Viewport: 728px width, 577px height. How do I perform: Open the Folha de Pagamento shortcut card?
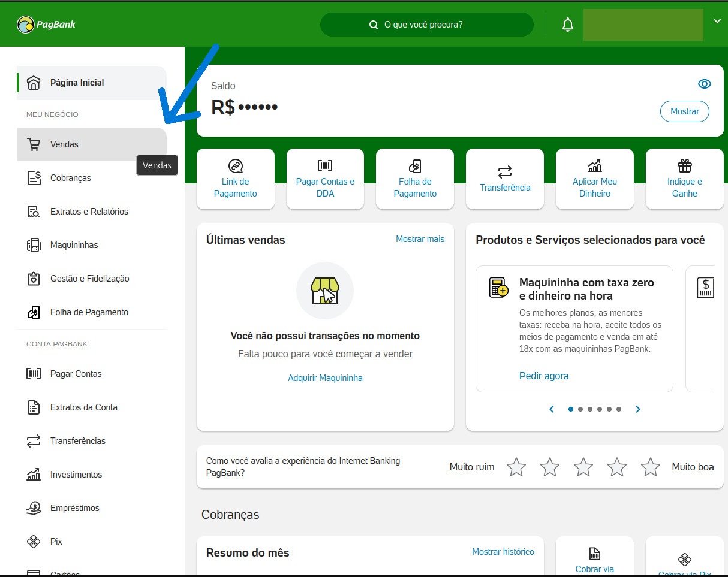(x=415, y=179)
